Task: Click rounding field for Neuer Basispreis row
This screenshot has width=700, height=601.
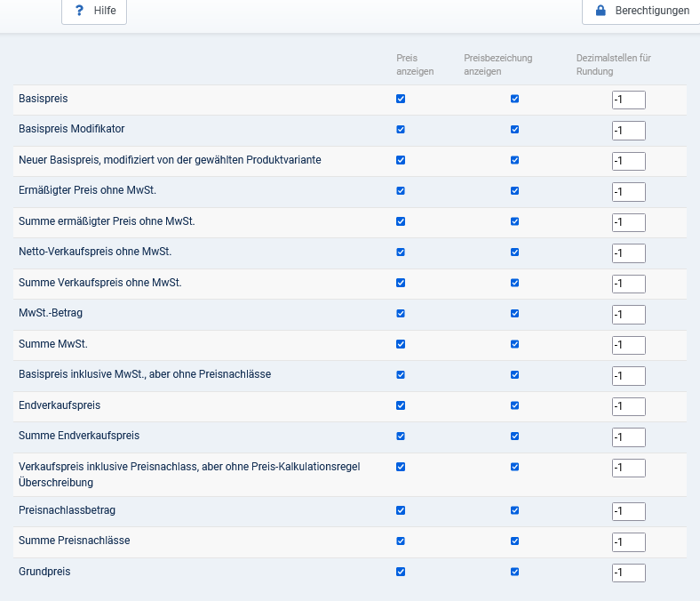Action: pos(628,161)
